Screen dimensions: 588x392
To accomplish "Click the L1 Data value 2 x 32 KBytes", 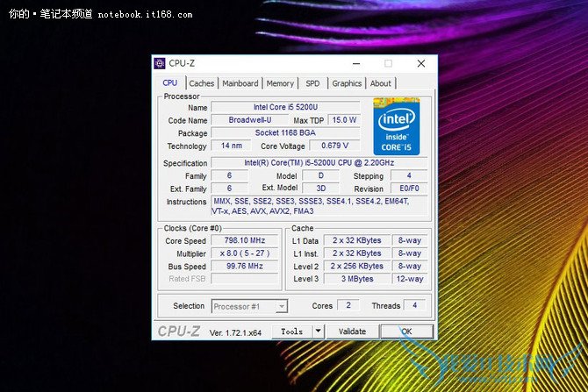I will point(356,240).
